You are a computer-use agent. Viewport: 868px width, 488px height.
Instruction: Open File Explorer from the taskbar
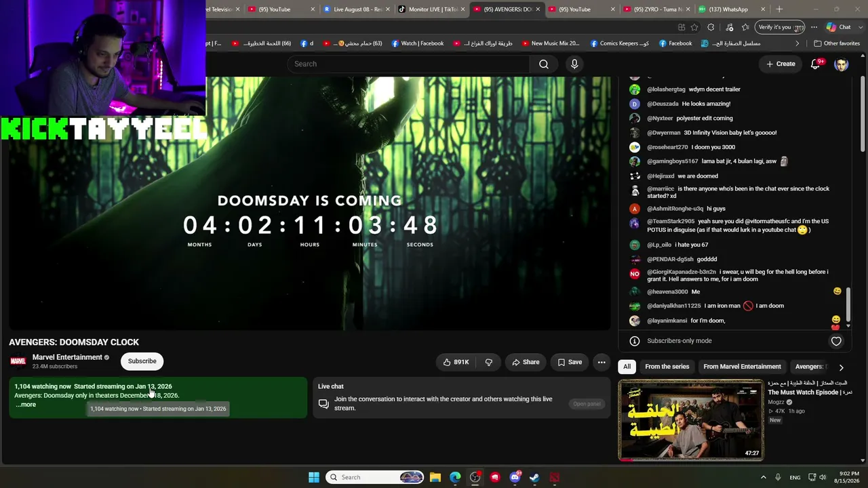point(435,477)
